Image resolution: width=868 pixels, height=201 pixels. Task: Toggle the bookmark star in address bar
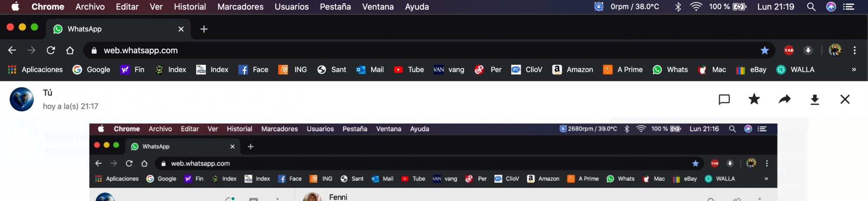point(765,50)
